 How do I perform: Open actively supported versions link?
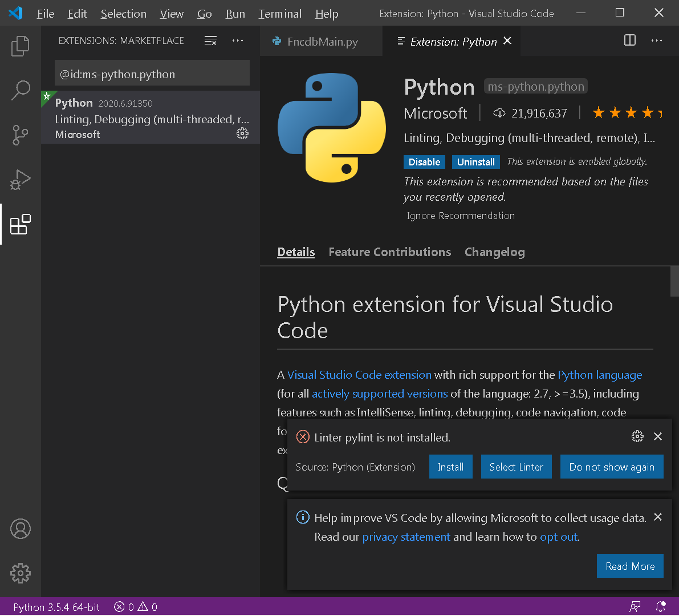click(380, 394)
